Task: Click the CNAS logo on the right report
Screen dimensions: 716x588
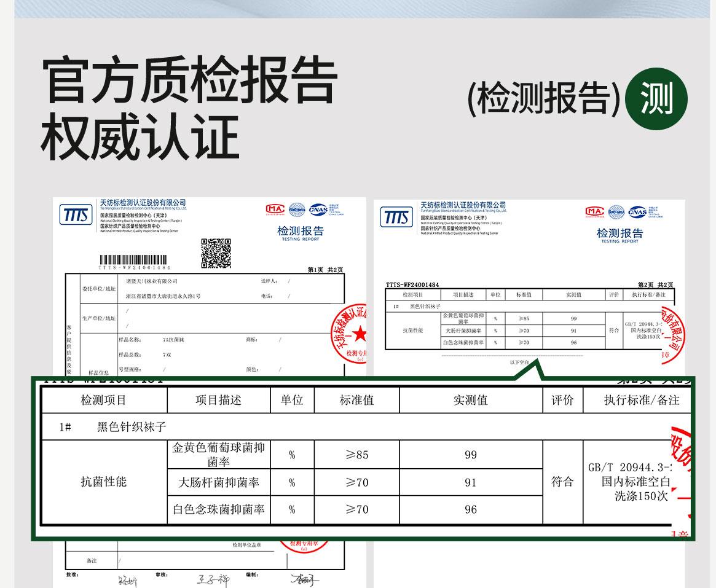Action: (x=637, y=211)
